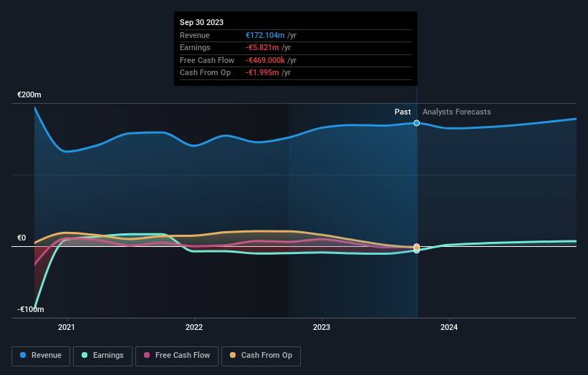
Task: Click the orange Cash From Op legend dot
Action: click(x=233, y=355)
